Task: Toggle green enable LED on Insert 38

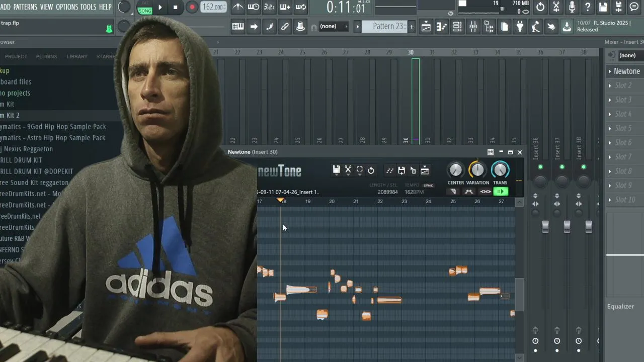Action: coord(584,167)
